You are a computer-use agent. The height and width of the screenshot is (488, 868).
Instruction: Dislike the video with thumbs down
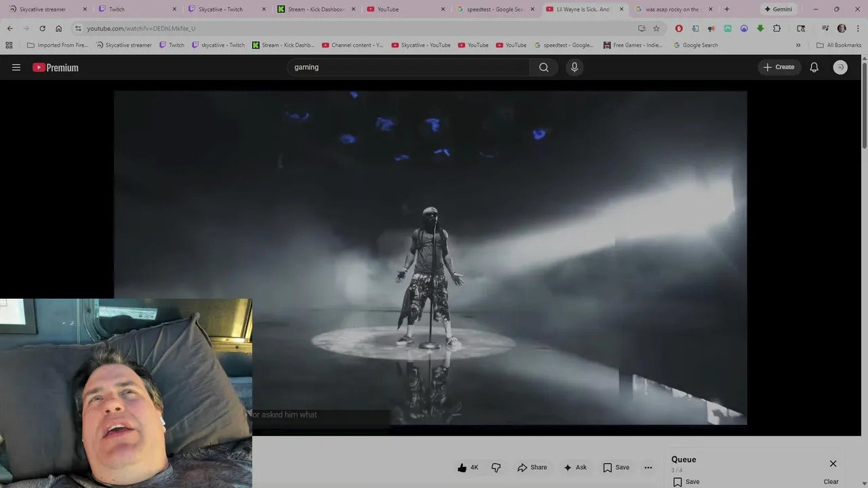click(x=496, y=467)
